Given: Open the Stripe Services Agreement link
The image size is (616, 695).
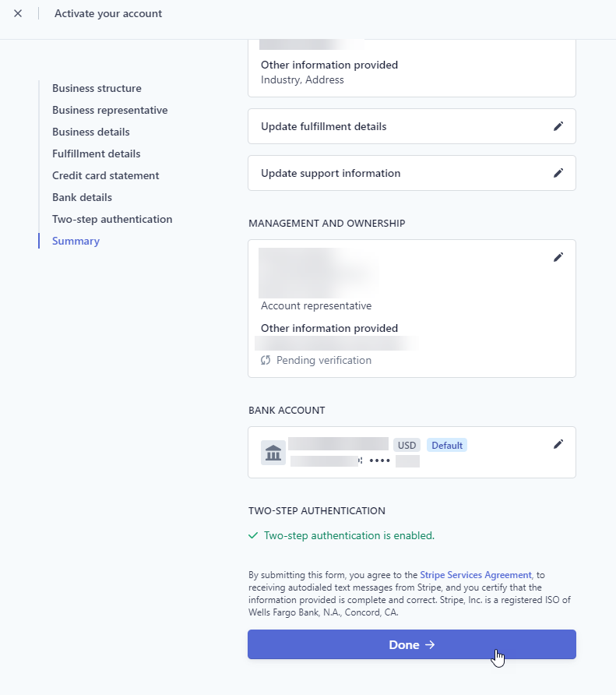Looking at the screenshot, I should click(475, 574).
